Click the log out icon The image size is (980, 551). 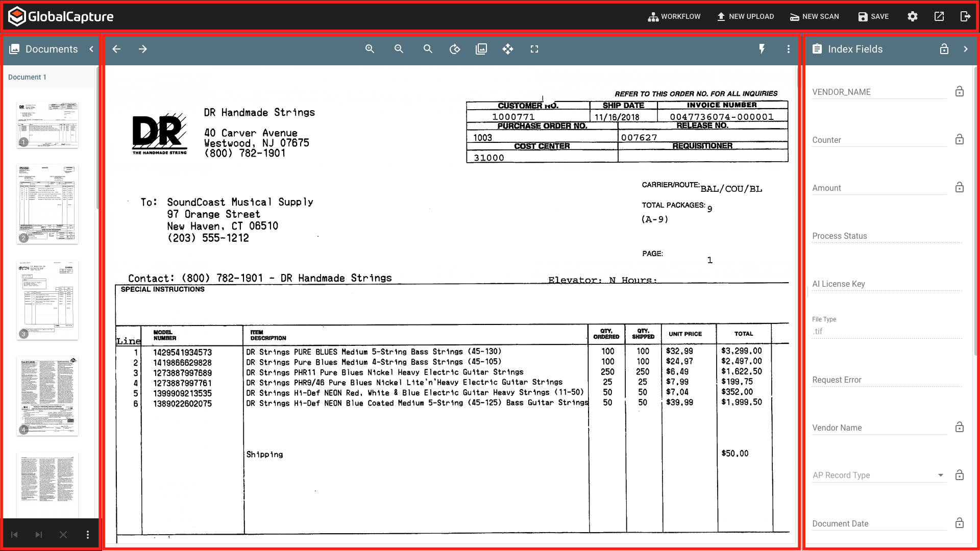click(965, 16)
